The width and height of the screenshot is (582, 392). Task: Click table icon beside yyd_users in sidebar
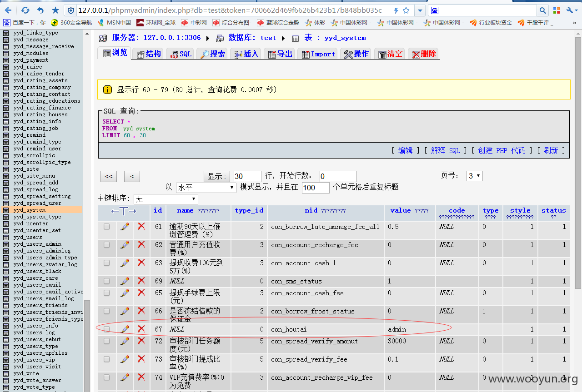click(6, 237)
